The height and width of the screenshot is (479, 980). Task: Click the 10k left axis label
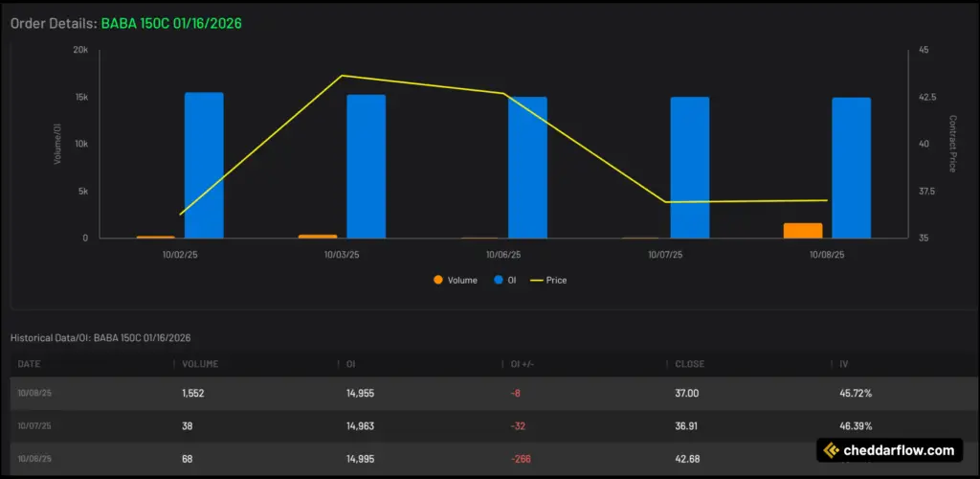pos(82,144)
